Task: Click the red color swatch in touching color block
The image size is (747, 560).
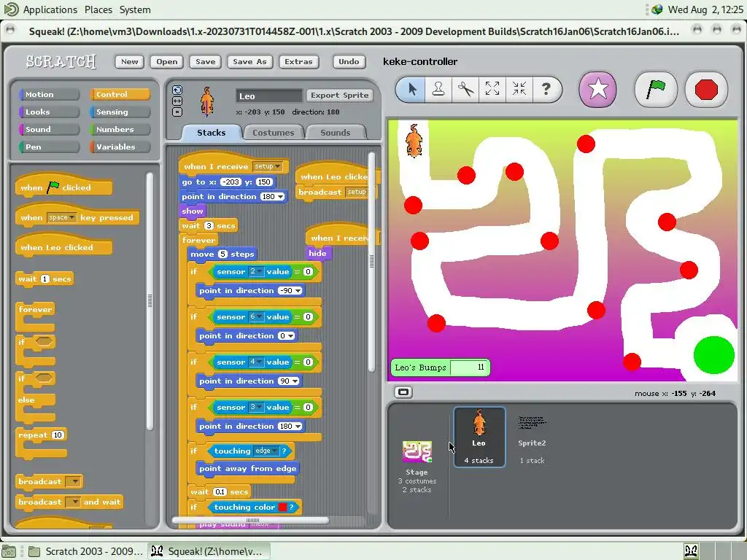Action: click(x=282, y=507)
